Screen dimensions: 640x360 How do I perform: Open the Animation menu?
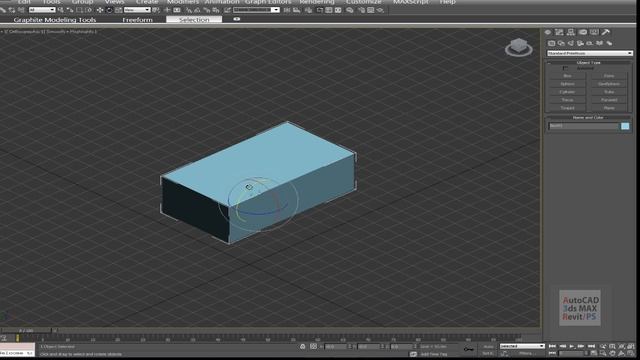pos(222,2)
